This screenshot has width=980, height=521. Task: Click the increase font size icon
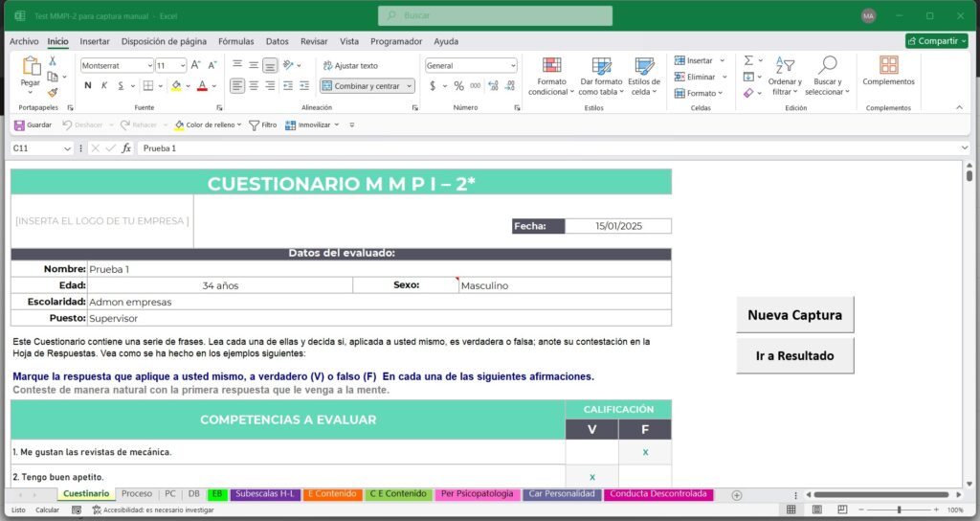coord(196,65)
